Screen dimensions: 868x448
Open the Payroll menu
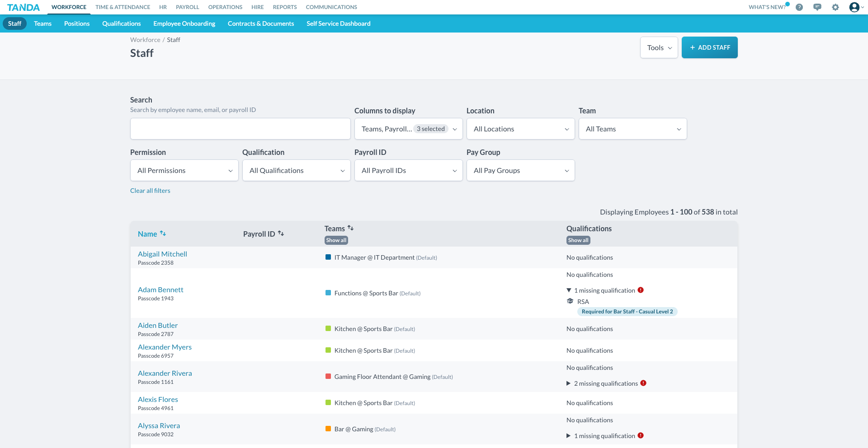pyautogui.click(x=187, y=7)
